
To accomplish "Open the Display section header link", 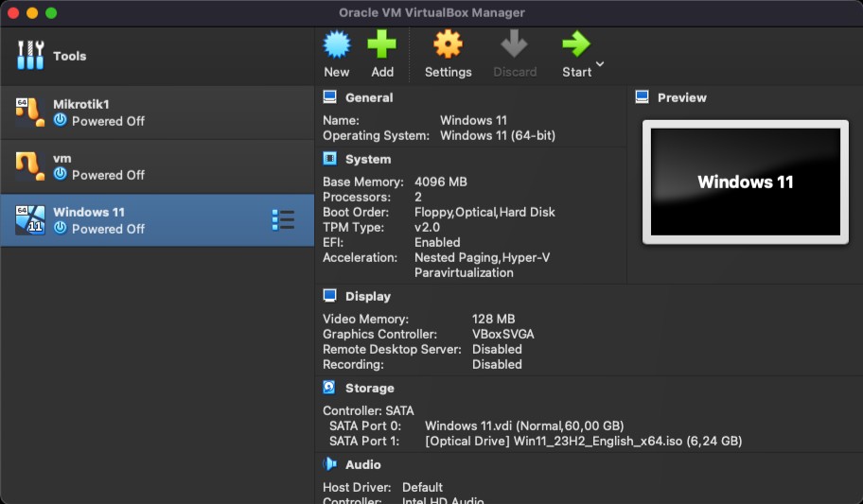I will click(367, 296).
